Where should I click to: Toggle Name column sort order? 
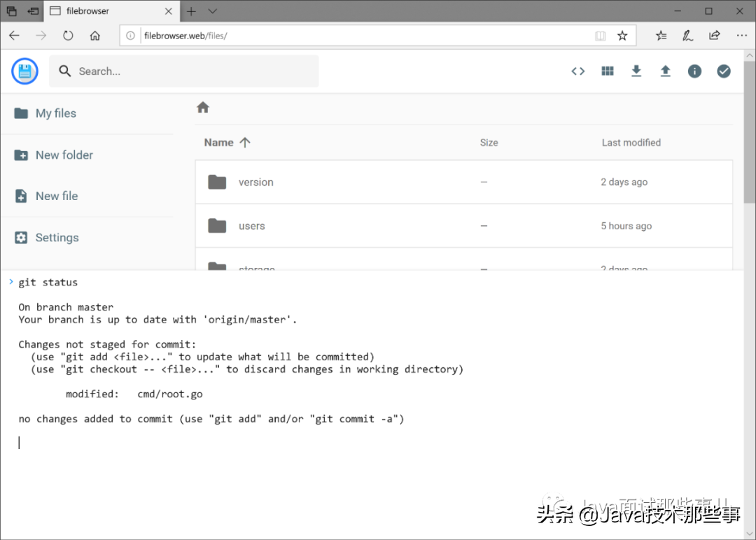point(227,142)
